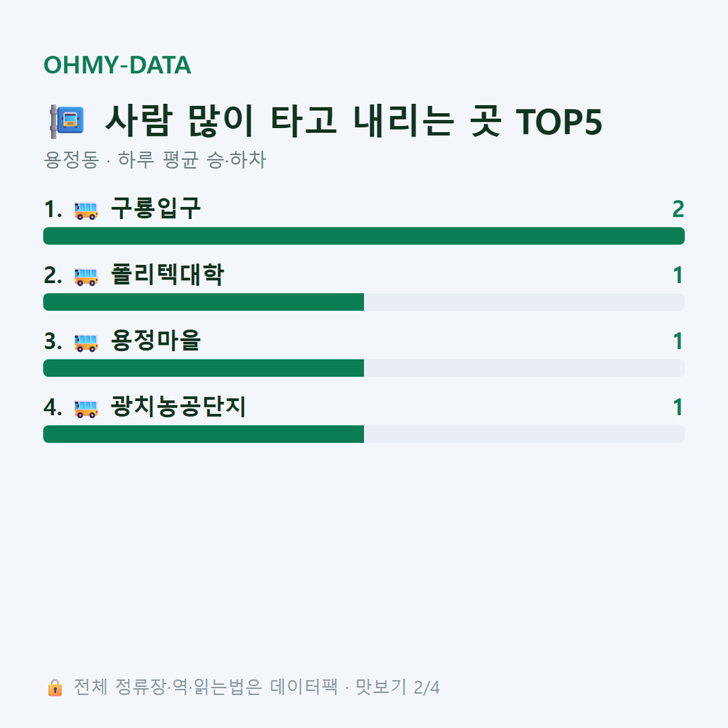
Task: Click the progress bar under 폴리텍대학
Action: point(364,301)
